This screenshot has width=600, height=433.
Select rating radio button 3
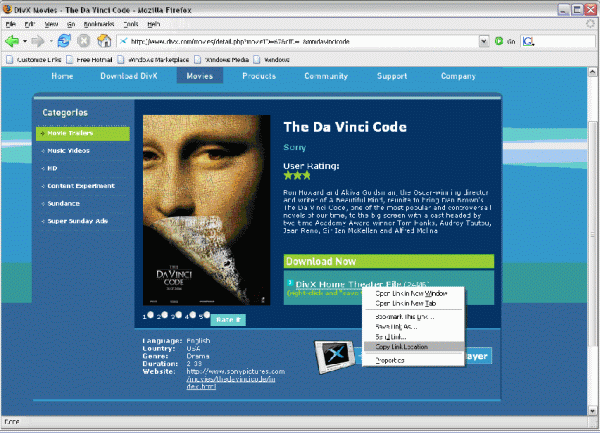(179, 315)
